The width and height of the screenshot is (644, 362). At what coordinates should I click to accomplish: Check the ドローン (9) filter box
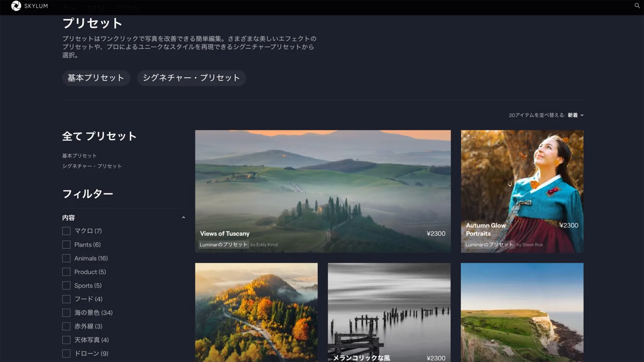click(66, 354)
